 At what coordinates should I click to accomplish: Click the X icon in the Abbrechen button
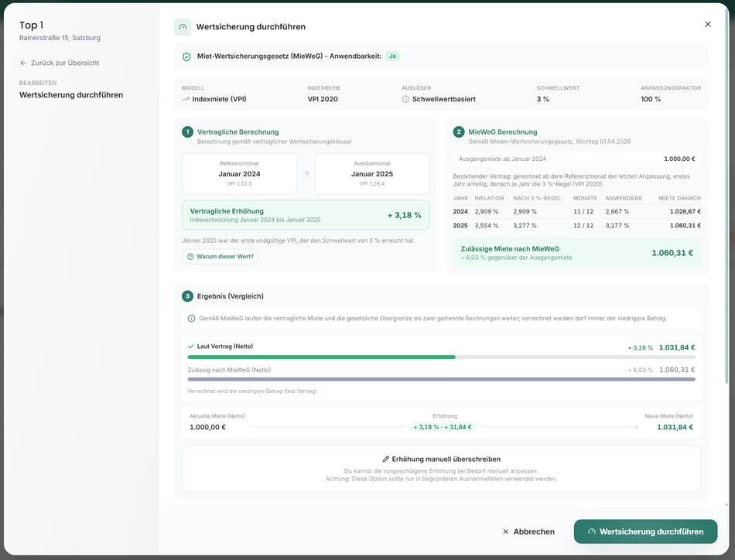click(x=505, y=532)
